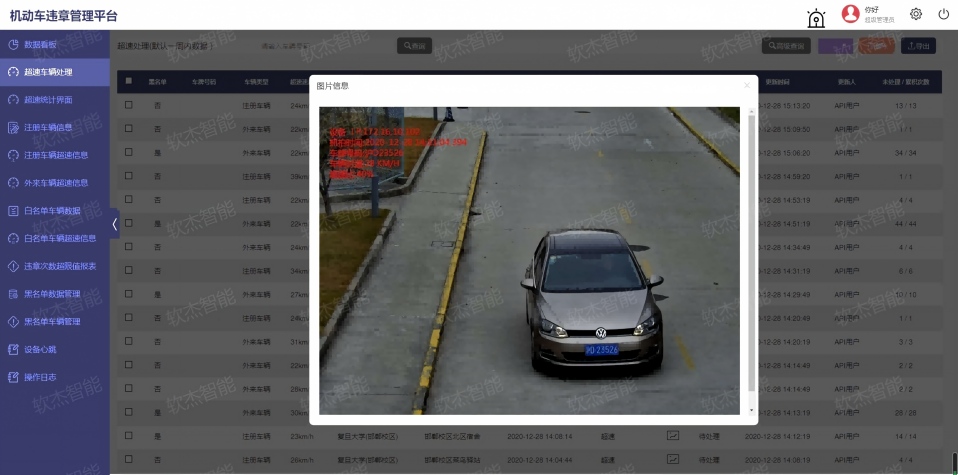The width and height of the screenshot is (958, 475).
Task: Click the 39km/h speed cell
Action: (299, 176)
